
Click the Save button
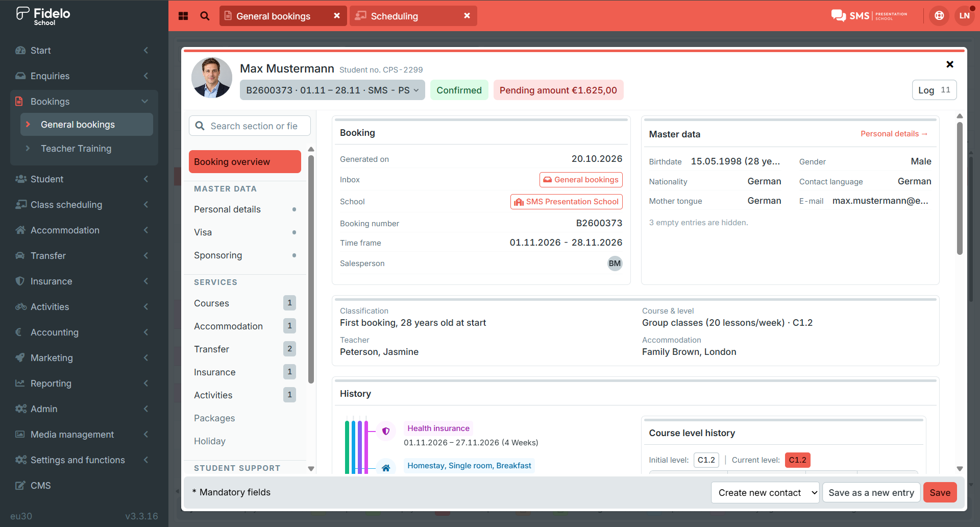pyautogui.click(x=940, y=493)
